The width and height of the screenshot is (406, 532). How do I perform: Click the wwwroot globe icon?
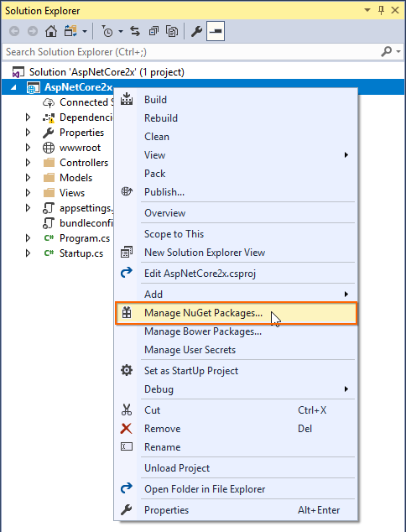(x=49, y=148)
